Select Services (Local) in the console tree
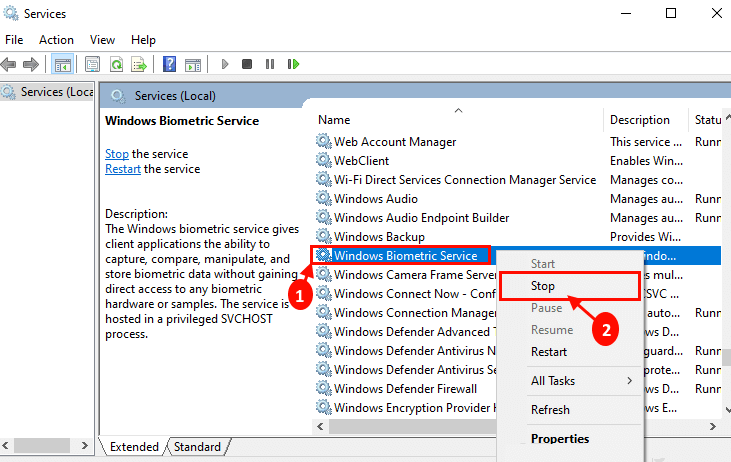This screenshot has height=462, width=731. point(48,92)
